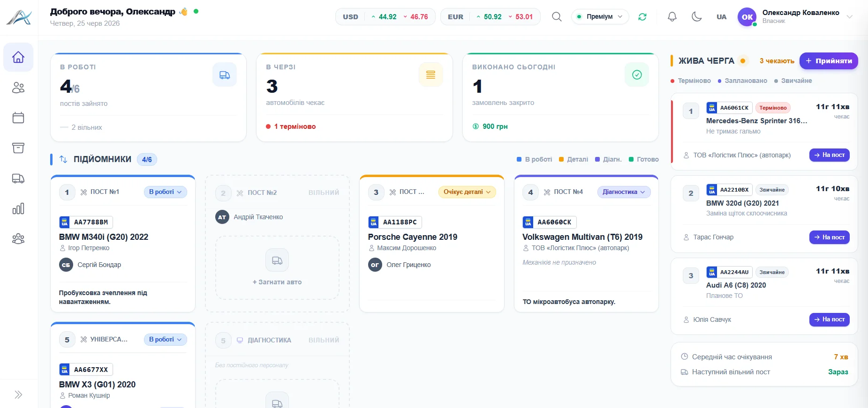The height and width of the screenshot is (408, 868).
Task: Click the person icon beside Тарас Гончар
Action: pyautogui.click(x=687, y=237)
